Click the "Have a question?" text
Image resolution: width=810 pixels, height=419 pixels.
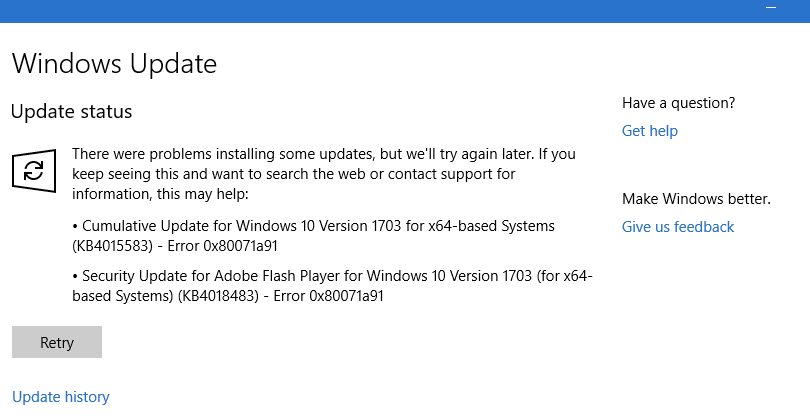(678, 102)
